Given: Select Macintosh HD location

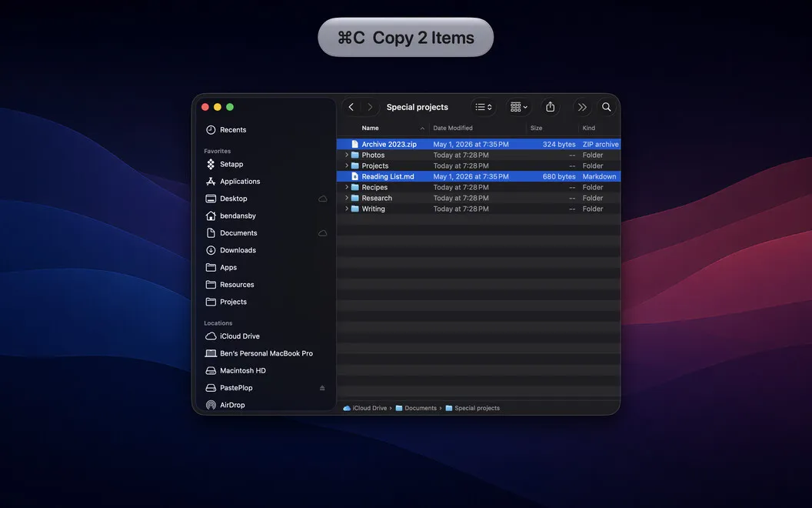Looking at the screenshot, I should [x=242, y=370].
